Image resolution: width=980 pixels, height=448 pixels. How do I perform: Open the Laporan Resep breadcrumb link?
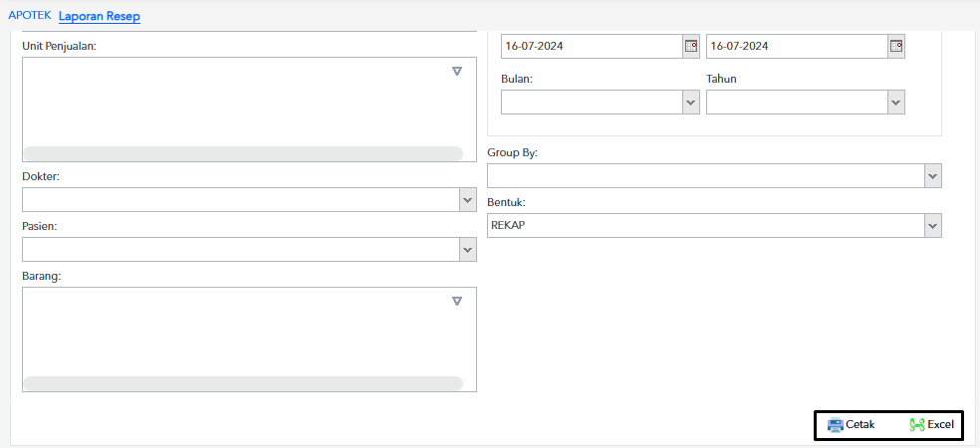pos(100,16)
